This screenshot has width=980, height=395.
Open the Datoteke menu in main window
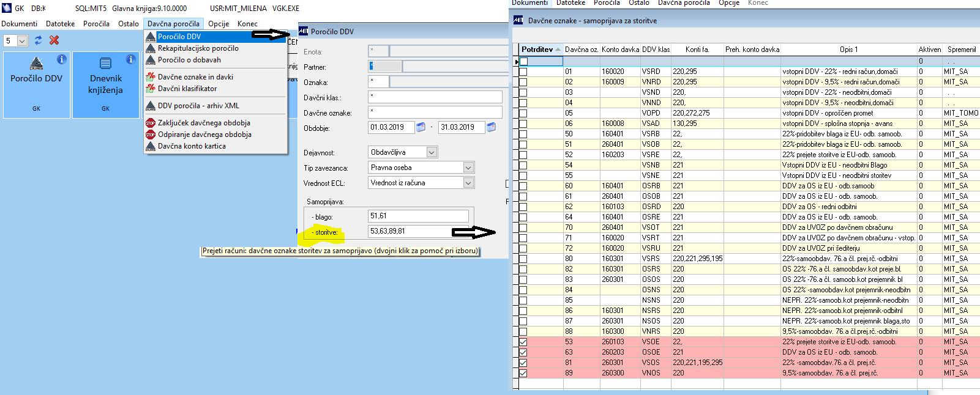[x=61, y=24]
